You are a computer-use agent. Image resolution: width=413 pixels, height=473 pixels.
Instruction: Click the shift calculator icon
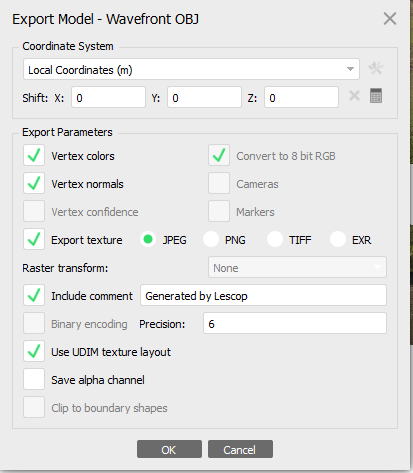tap(376, 96)
